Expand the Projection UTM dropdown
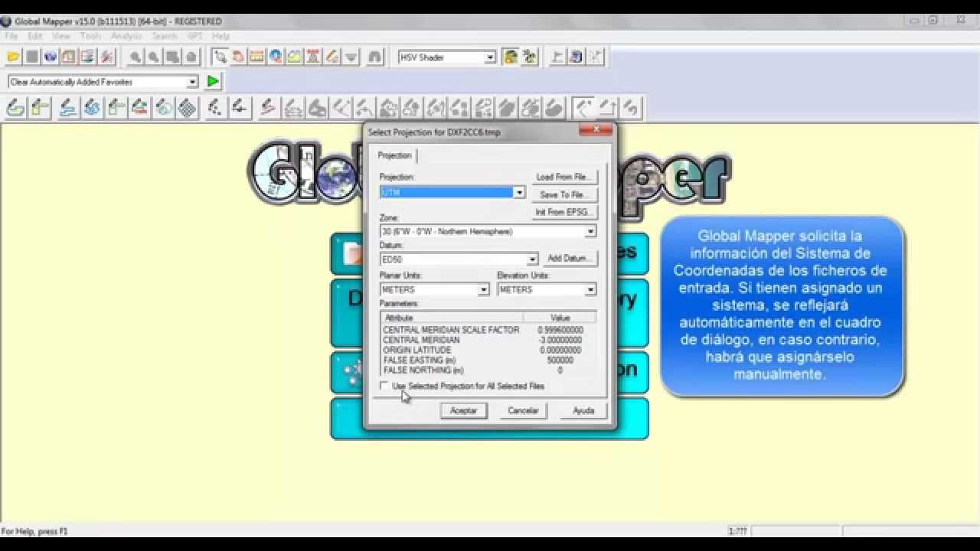Image resolution: width=980 pixels, height=551 pixels. pyautogui.click(x=519, y=193)
